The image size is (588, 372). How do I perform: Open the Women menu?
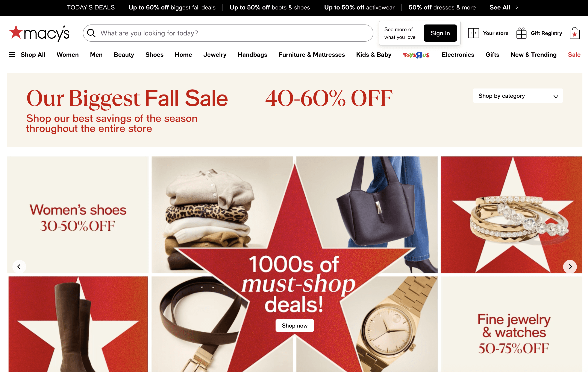tap(68, 55)
